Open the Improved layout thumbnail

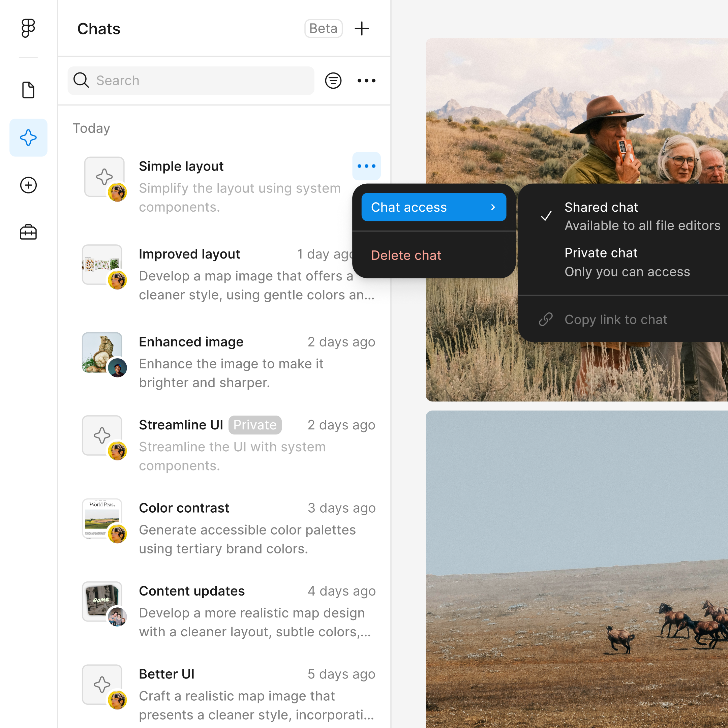[102, 264]
